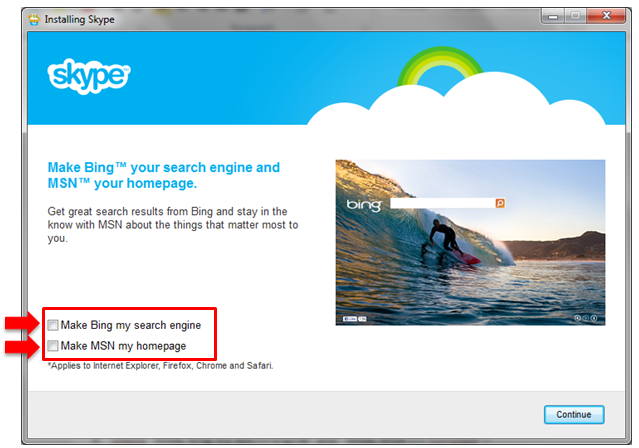Image resolution: width=639 pixels, height=448 pixels.
Task: Maximize the Installing Skype window
Action: click(x=575, y=16)
